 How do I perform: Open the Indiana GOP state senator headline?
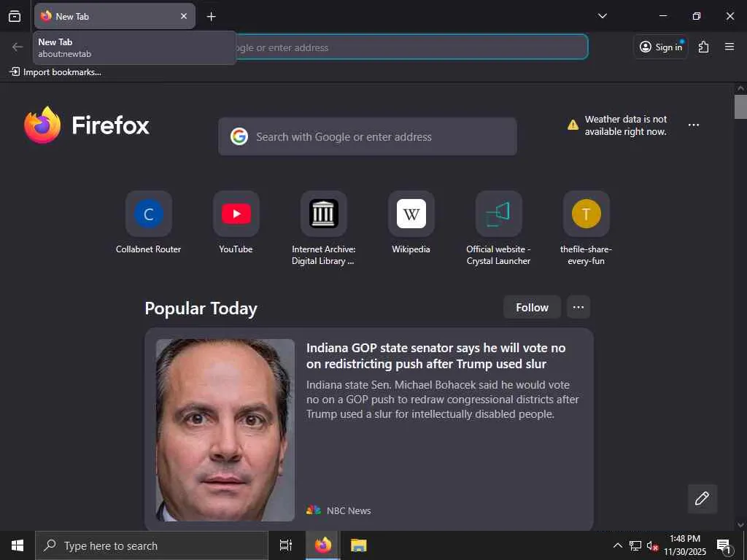436,356
